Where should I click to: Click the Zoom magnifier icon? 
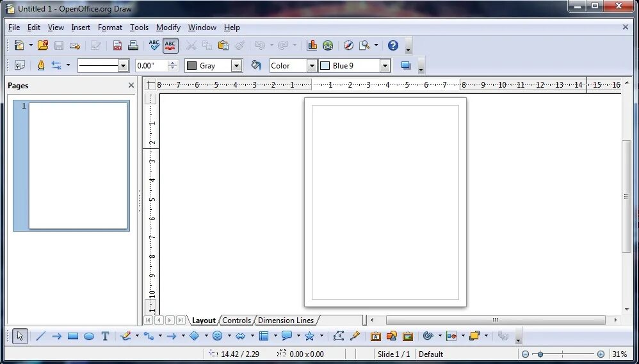point(364,45)
